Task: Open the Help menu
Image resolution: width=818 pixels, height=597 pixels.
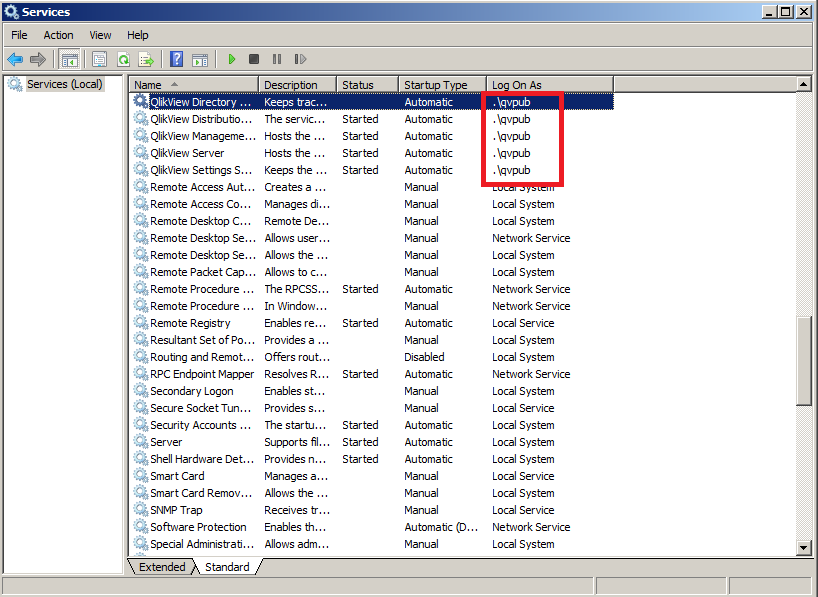Action: 138,35
